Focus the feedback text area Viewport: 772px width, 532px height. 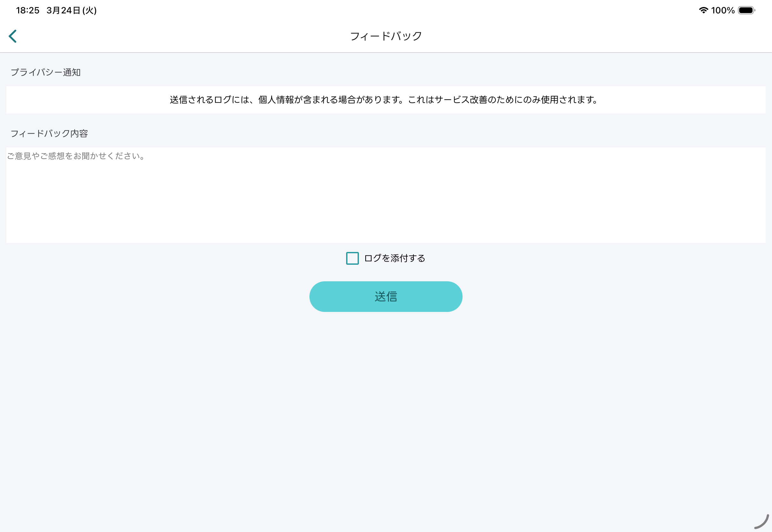point(386,195)
